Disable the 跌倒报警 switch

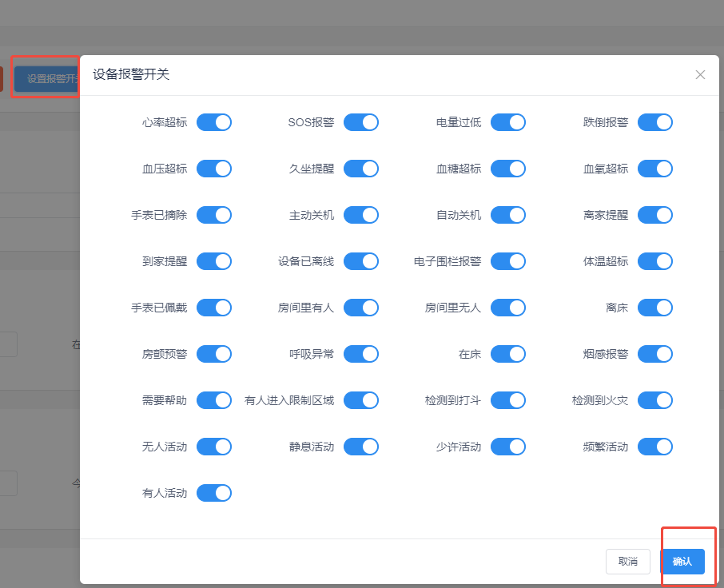(x=655, y=122)
